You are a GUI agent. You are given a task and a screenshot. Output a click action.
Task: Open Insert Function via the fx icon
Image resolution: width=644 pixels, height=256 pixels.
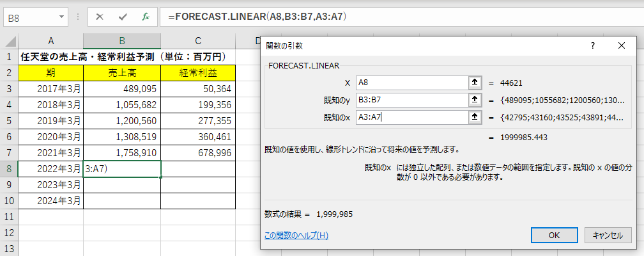coord(146,17)
